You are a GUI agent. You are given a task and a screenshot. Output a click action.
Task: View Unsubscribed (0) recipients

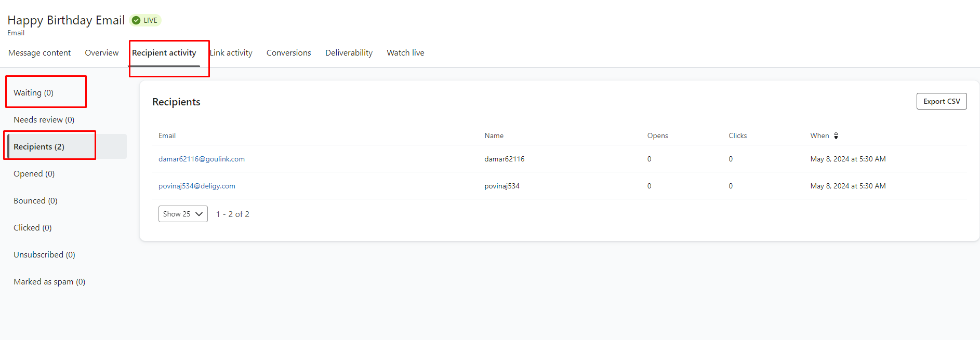44,255
